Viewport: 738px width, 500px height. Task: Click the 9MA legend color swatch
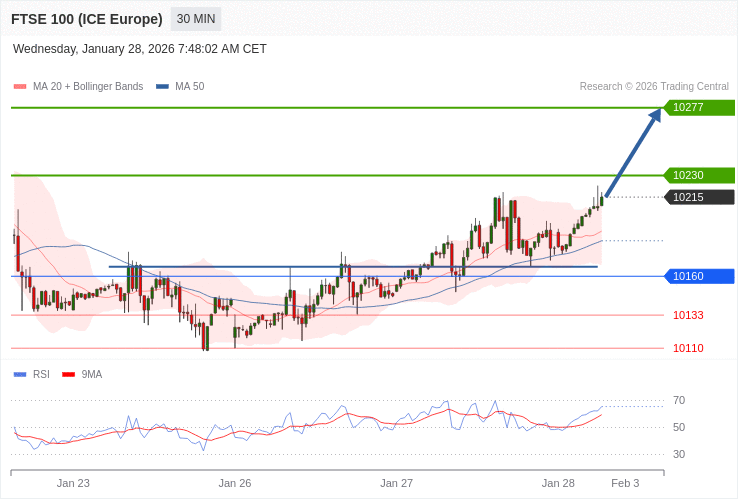[69, 375]
